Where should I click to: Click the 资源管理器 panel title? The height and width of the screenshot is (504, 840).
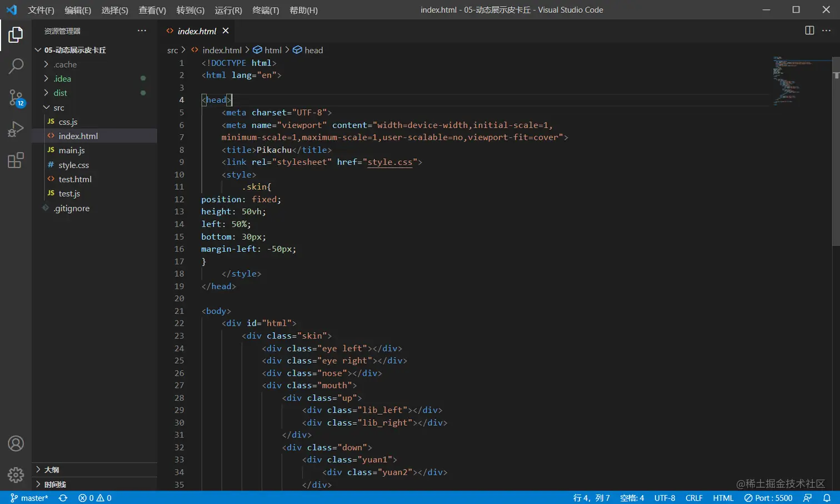coord(63,31)
